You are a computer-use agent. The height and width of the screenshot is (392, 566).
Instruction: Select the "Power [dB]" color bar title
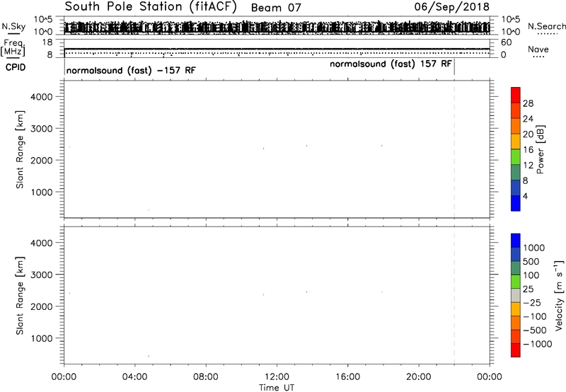click(x=541, y=149)
